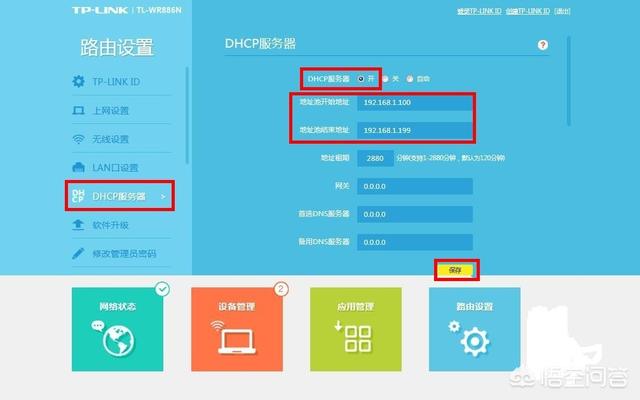Click the LAN口设置 port icon

(78, 167)
